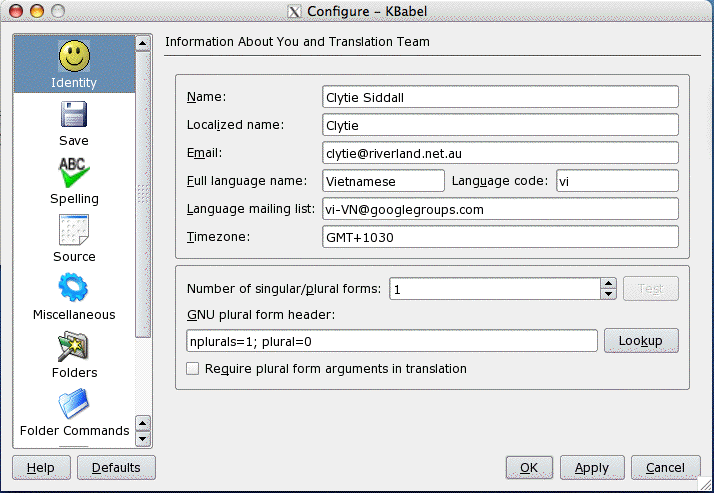The width and height of the screenshot is (714, 493).
Task: Click the Email input field
Action: pyautogui.click(x=500, y=153)
